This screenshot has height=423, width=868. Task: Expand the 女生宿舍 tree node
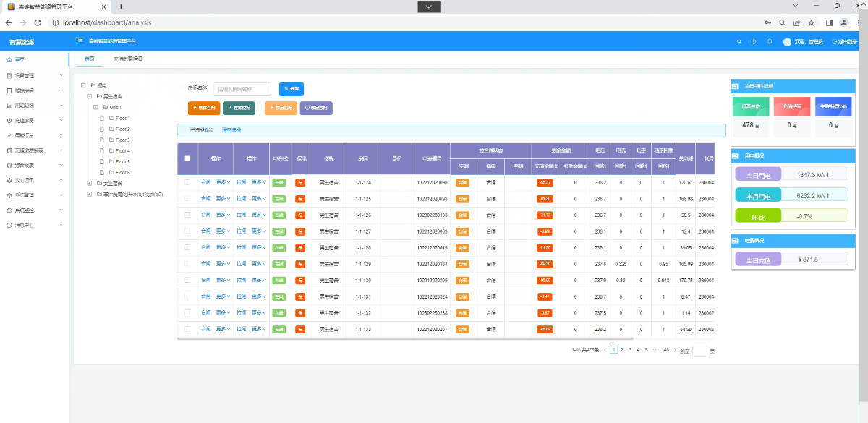coord(89,183)
